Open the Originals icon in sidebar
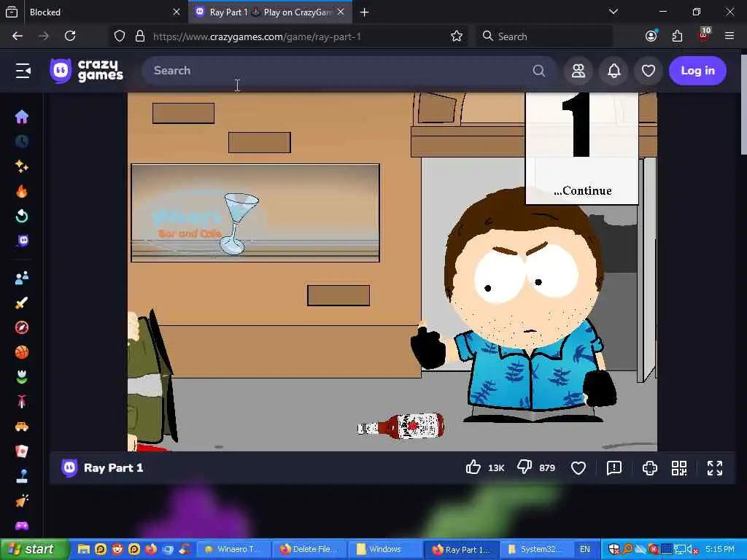This screenshot has width=747, height=560. click(x=23, y=241)
